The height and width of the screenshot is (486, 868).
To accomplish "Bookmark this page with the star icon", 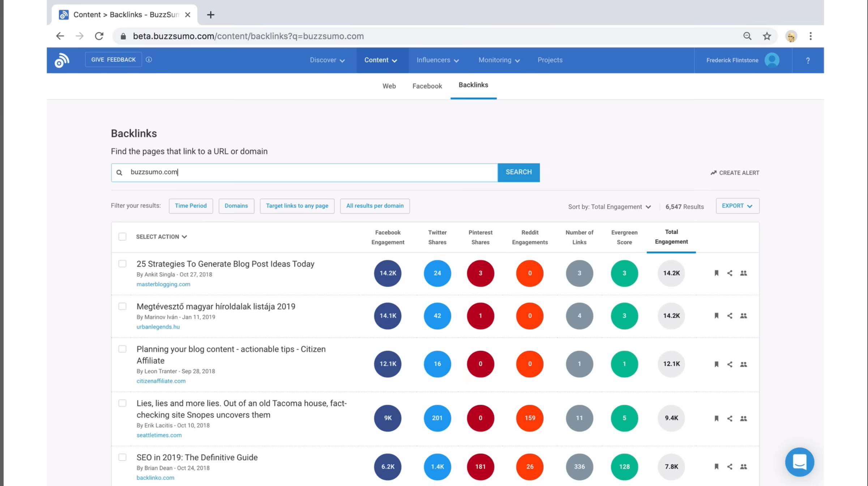I will (x=767, y=36).
